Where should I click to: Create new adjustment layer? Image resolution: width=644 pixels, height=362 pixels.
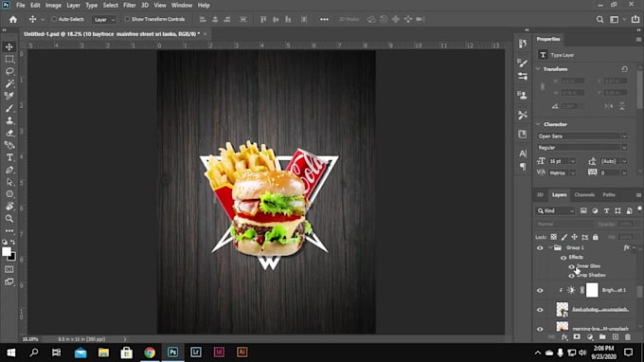click(x=590, y=337)
